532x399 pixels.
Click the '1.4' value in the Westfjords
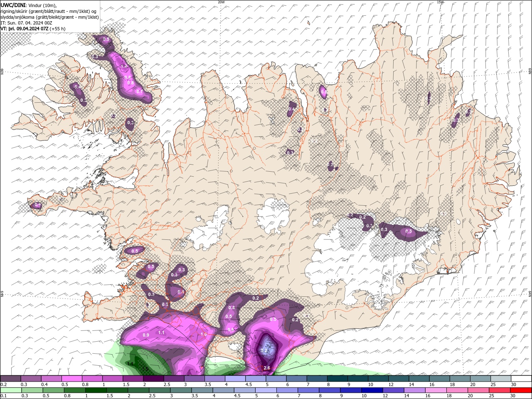(x=124, y=66)
